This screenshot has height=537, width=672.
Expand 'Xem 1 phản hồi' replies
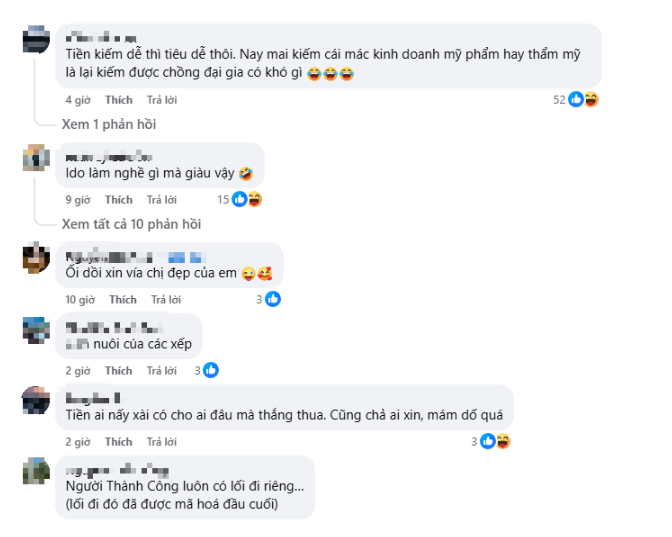tap(109, 124)
